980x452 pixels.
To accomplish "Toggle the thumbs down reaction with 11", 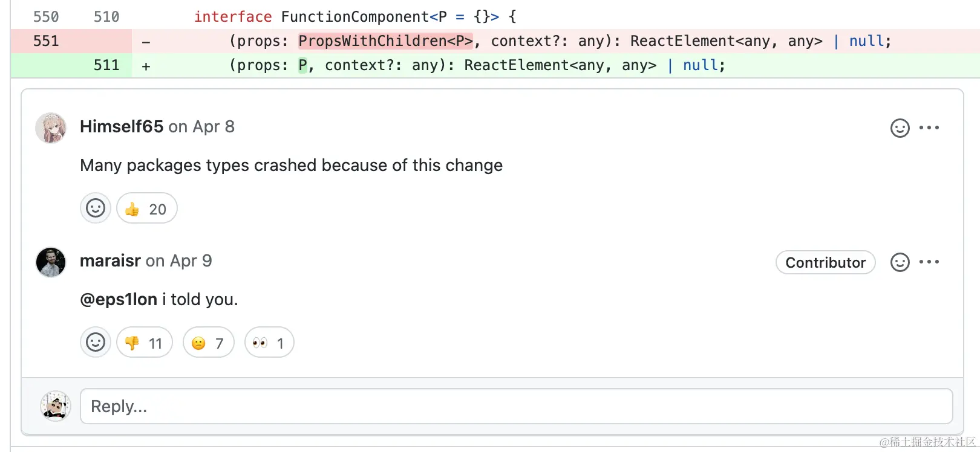I will click(x=144, y=343).
